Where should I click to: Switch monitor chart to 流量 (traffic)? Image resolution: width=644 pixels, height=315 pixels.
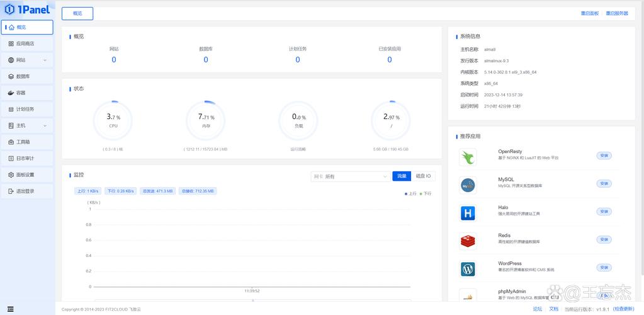coord(401,176)
